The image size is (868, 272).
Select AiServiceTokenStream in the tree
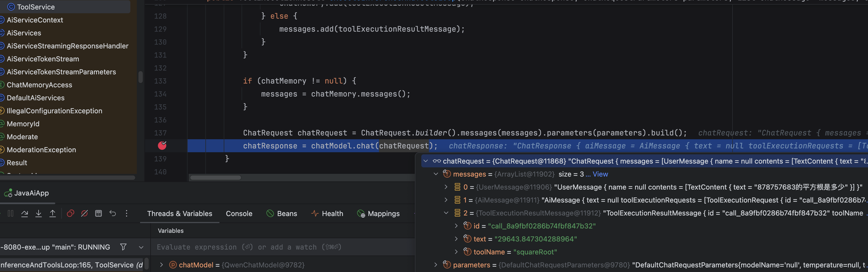(x=43, y=59)
